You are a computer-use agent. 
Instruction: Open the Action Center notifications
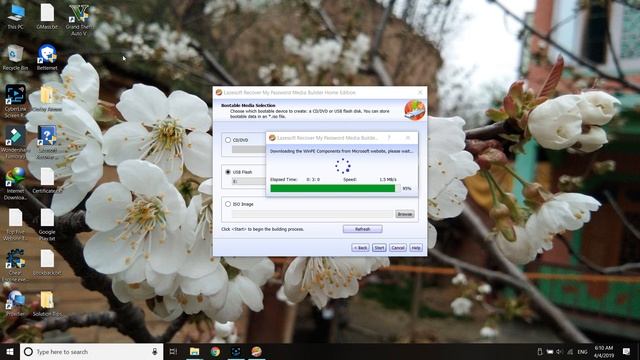[626, 351]
